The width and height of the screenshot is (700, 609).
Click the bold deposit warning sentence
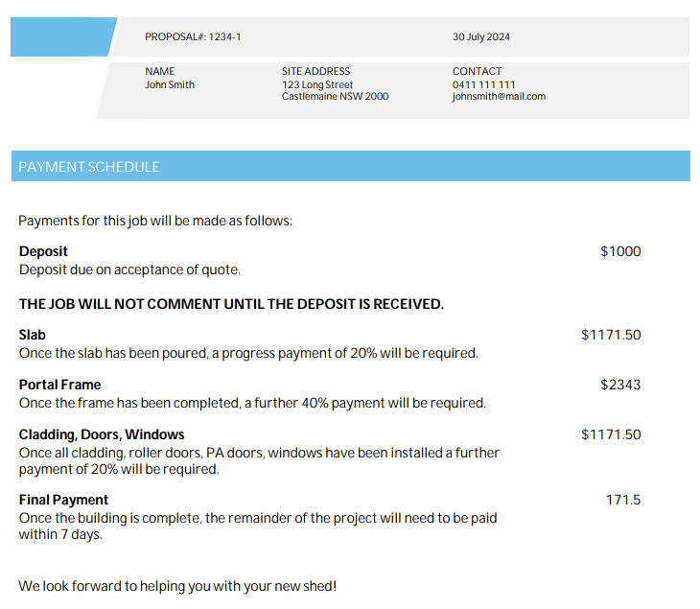231,304
